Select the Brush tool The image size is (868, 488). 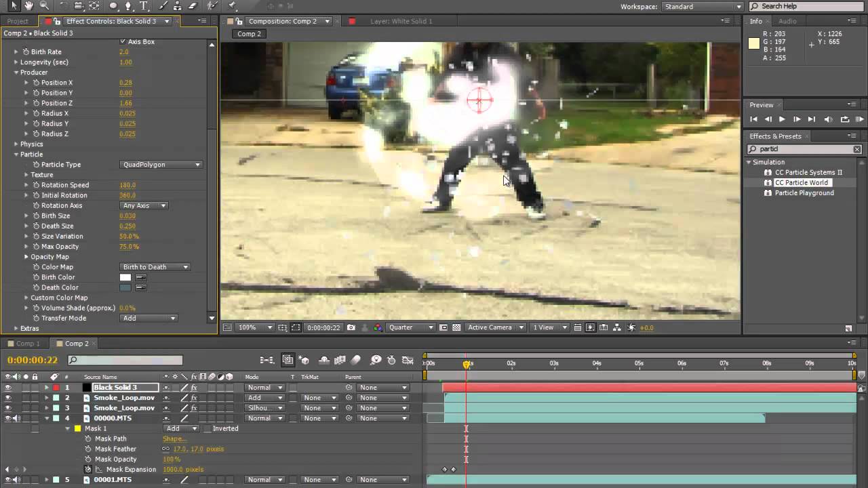coord(163,6)
